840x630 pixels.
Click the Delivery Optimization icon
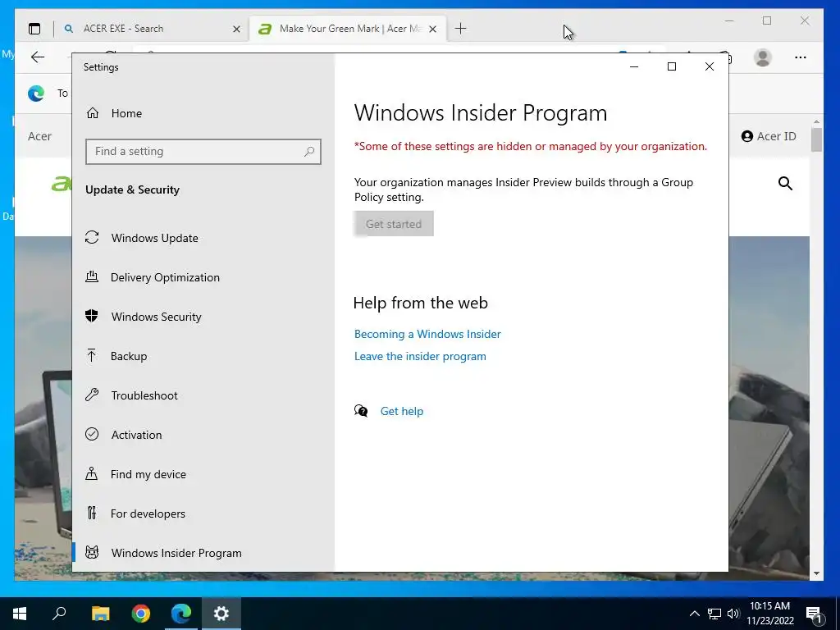[x=92, y=276]
